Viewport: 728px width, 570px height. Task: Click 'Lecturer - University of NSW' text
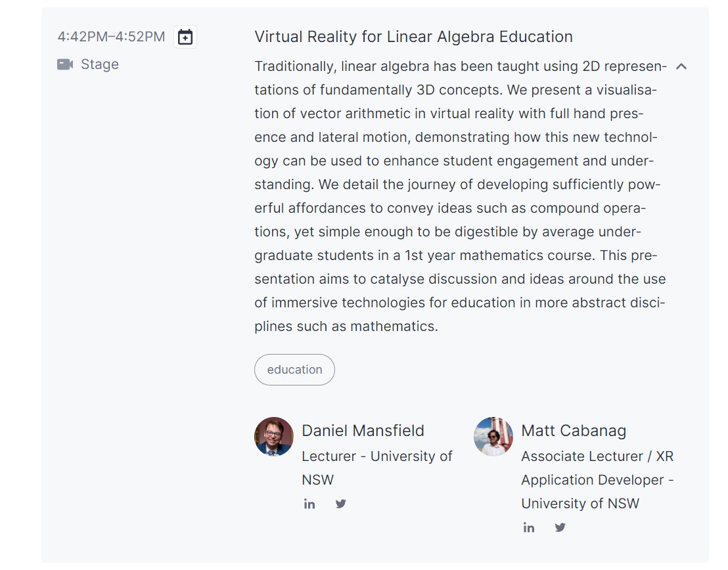376,468
